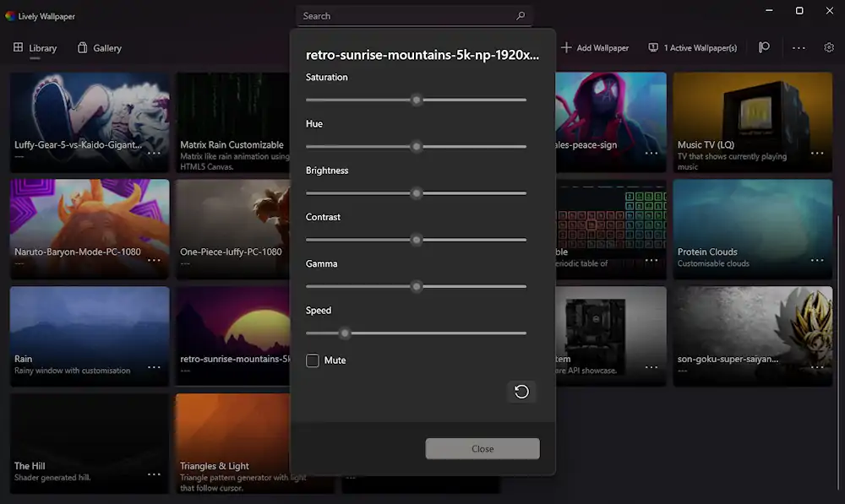
Task: Open options menu for Music TV (LQ)
Action: coord(817,153)
